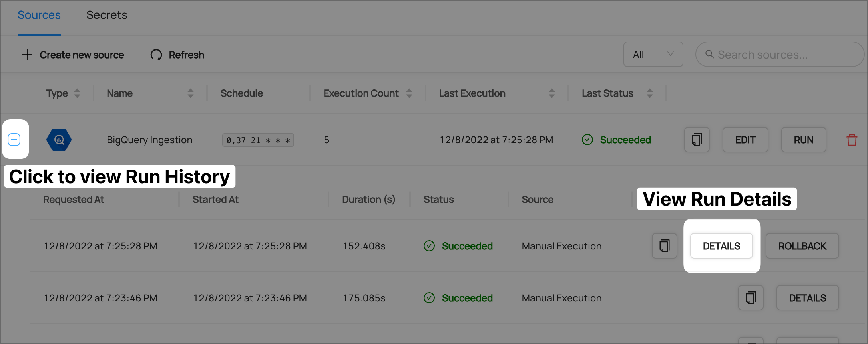Click the Duration (s) column header
This screenshot has width=868, height=344.
[368, 200]
